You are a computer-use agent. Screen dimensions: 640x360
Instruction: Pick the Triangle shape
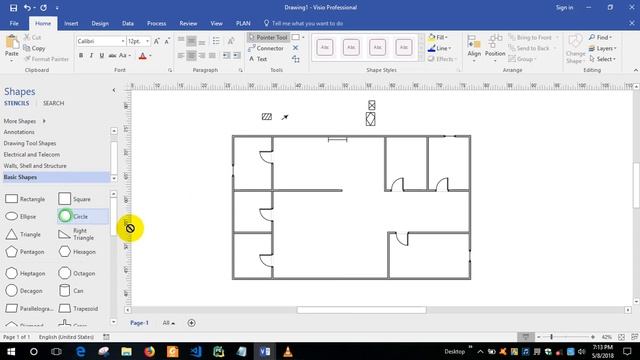pyautogui.click(x=23, y=234)
